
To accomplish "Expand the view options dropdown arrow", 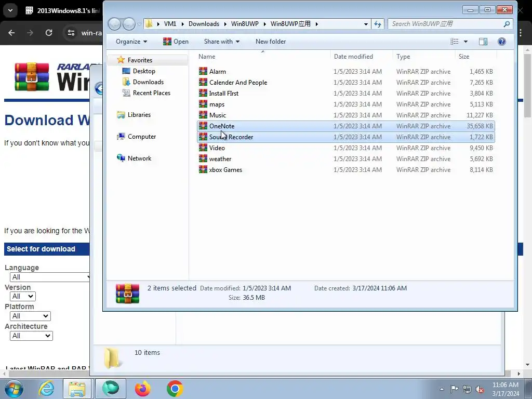I will click(465, 42).
